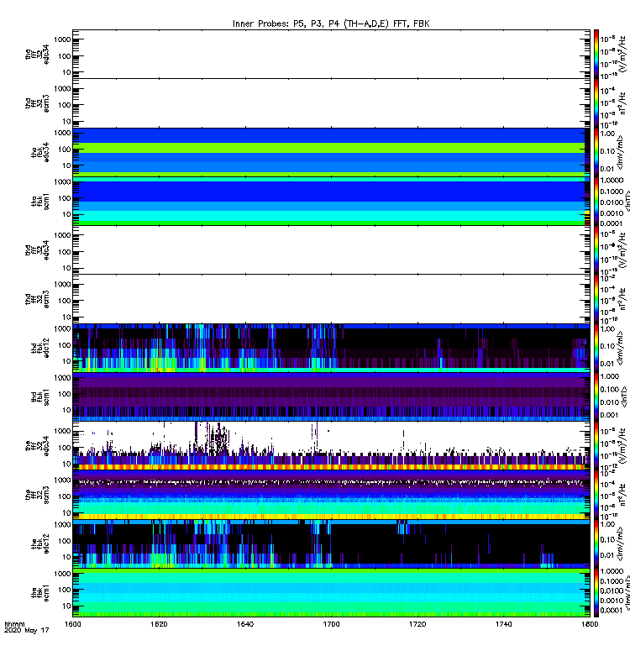The width and height of the screenshot is (630, 672).
Task: Click the 1000 tick of thd fbk scm1 panel
Action: click(x=62, y=377)
